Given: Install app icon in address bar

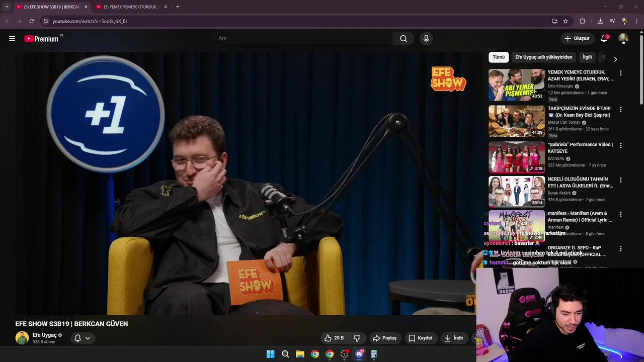Looking at the screenshot, I should pyautogui.click(x=554, y=21).
